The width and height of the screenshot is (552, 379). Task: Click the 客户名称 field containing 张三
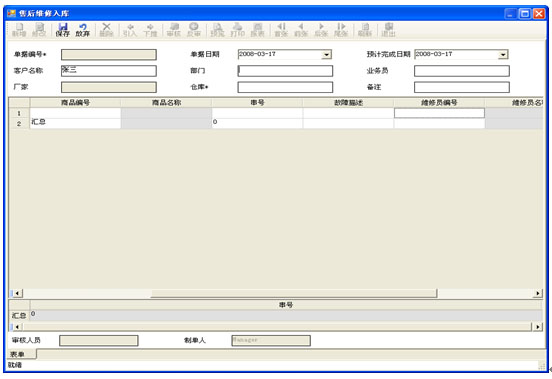pos(109,71)
